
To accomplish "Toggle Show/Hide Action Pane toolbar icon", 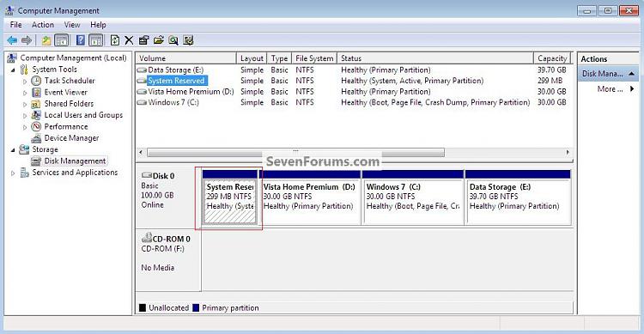I will coord(95,40).
